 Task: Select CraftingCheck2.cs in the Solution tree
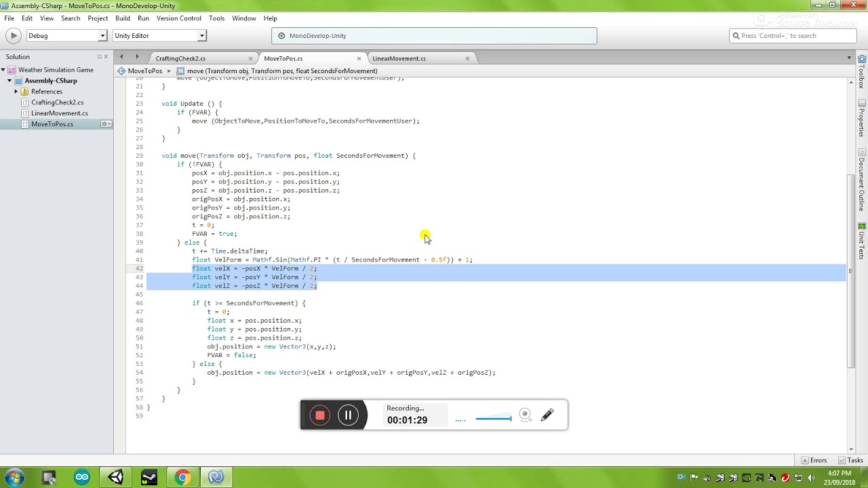[57, 102]
